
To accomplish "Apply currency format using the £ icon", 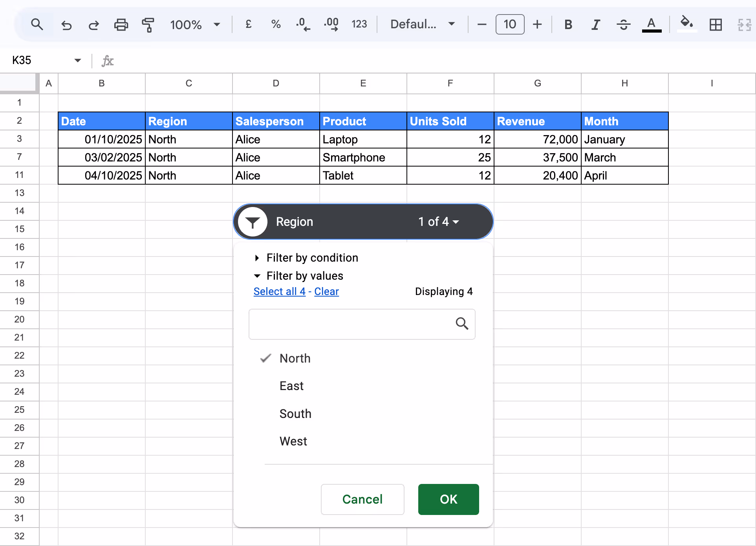I will coord(248,24).
